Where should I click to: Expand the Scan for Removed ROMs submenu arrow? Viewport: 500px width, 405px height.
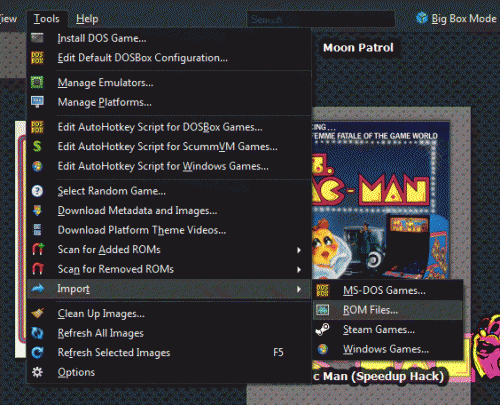(x=299, y=269)
